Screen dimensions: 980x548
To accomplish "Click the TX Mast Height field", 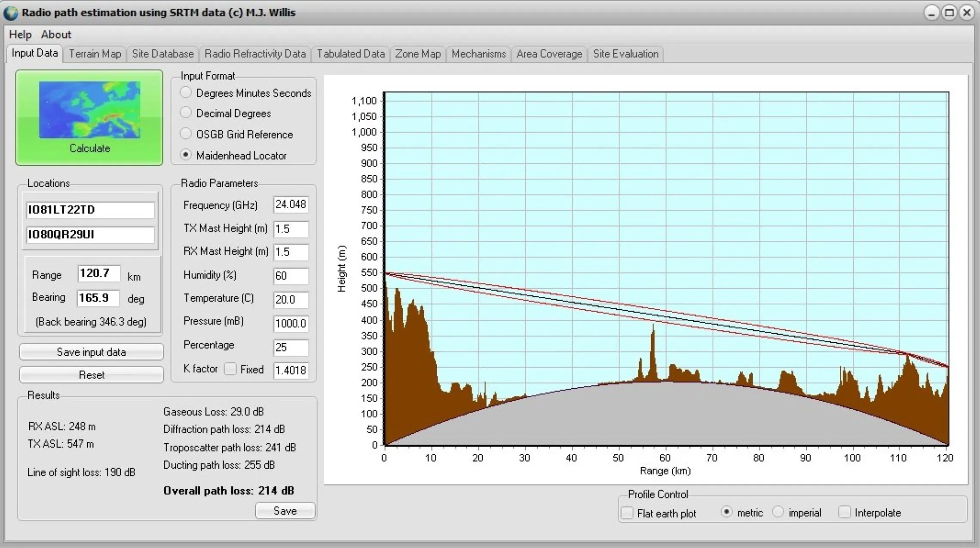I will point(291,229).
